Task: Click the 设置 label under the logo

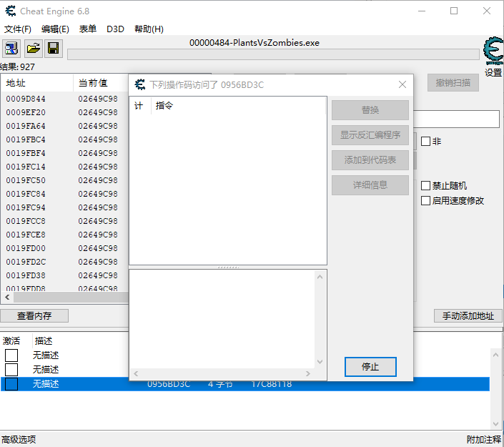Action: [x=493, y=72]
